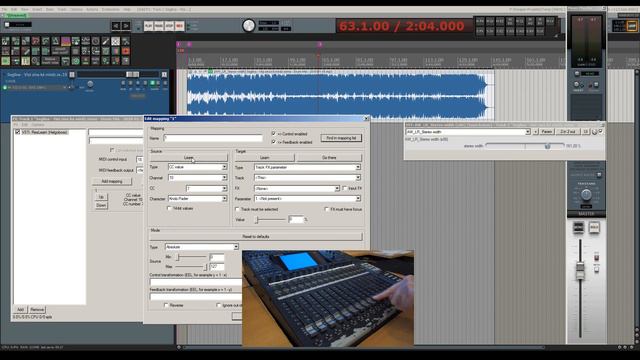
Task: Click the Param button in FX window
Action: coord(547,132)
